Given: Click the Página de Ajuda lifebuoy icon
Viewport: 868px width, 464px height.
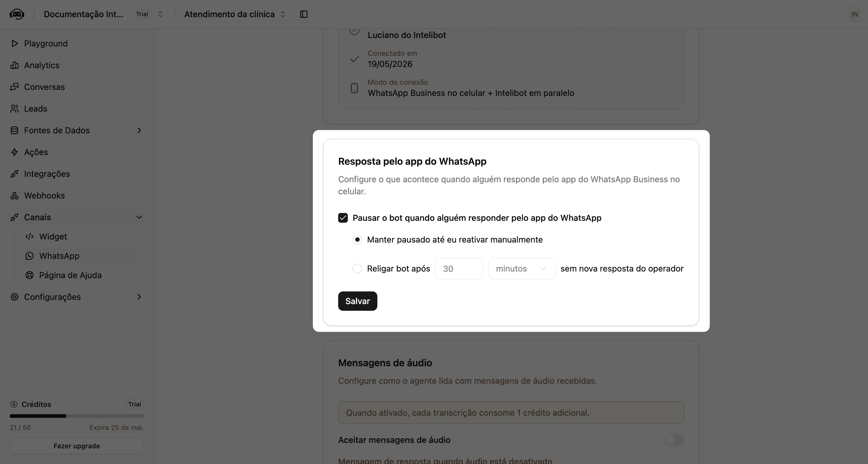Looking at the screenshot, I should click(30, 275).
